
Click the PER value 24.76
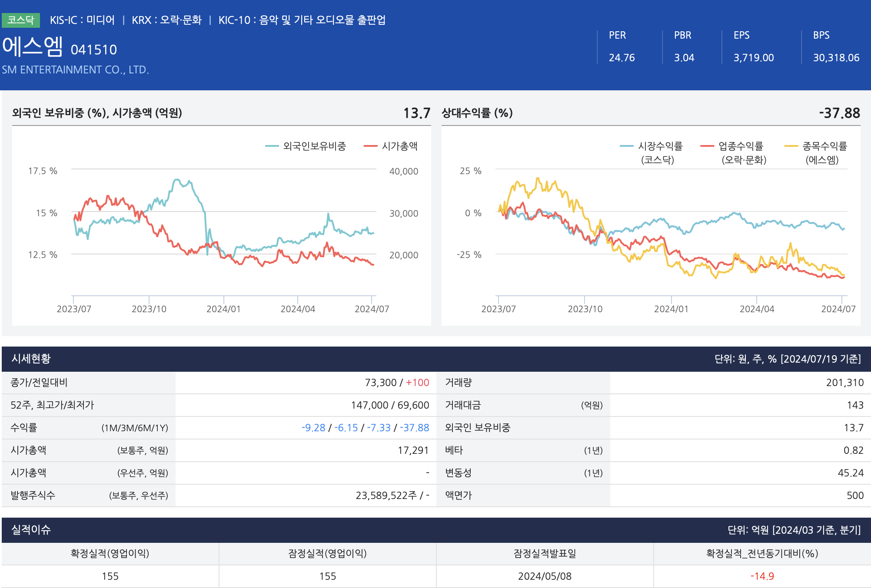pos(622,58)
